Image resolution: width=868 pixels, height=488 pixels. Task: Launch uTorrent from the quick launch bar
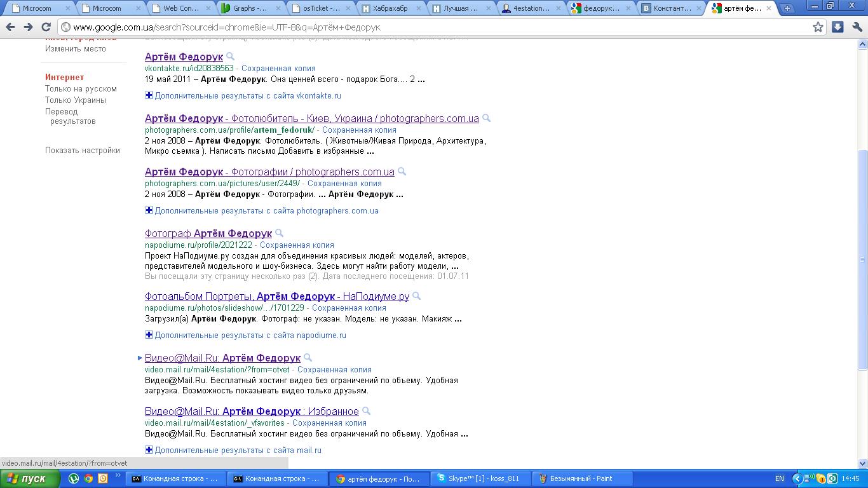74,478
